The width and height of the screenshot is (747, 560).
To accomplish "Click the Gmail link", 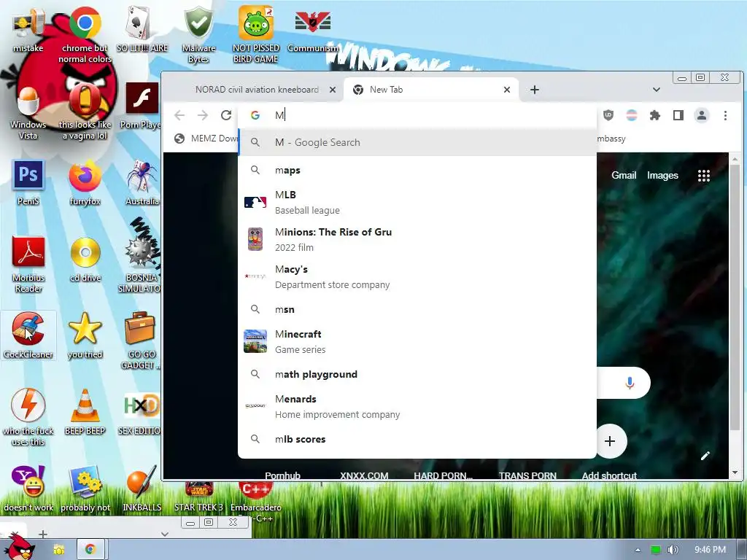I will 624,175.
